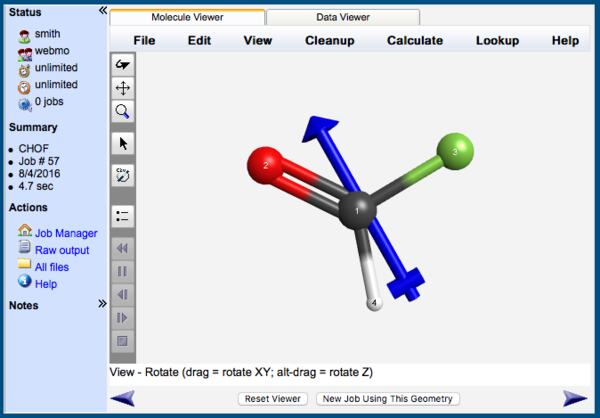The height and width of the screenshot is (418, 600).
Task: Click the blue left arrow at bottom
Action: [123, 398]
